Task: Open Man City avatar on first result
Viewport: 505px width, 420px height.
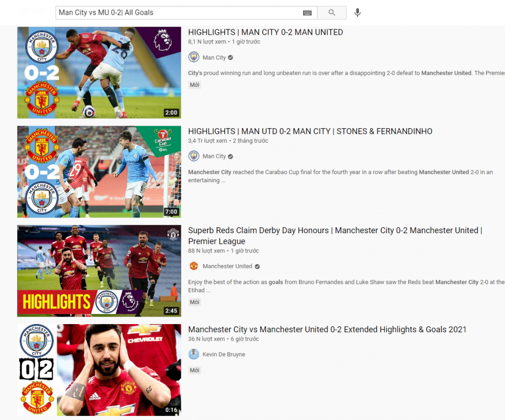Action: 193,57
